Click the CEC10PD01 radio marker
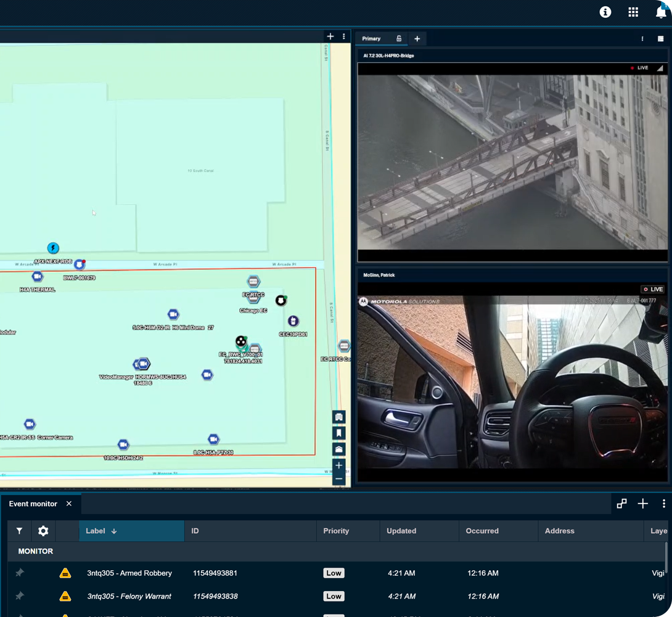The width and height of the screenshot is (672, 617). click(x=293, y=321)
